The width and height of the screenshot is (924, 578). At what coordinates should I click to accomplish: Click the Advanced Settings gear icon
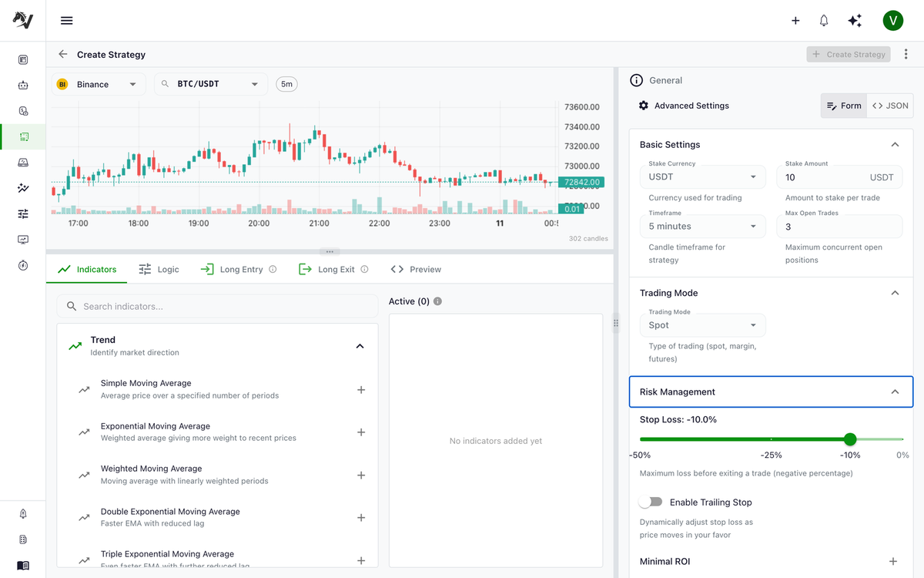tap(644, 106)
